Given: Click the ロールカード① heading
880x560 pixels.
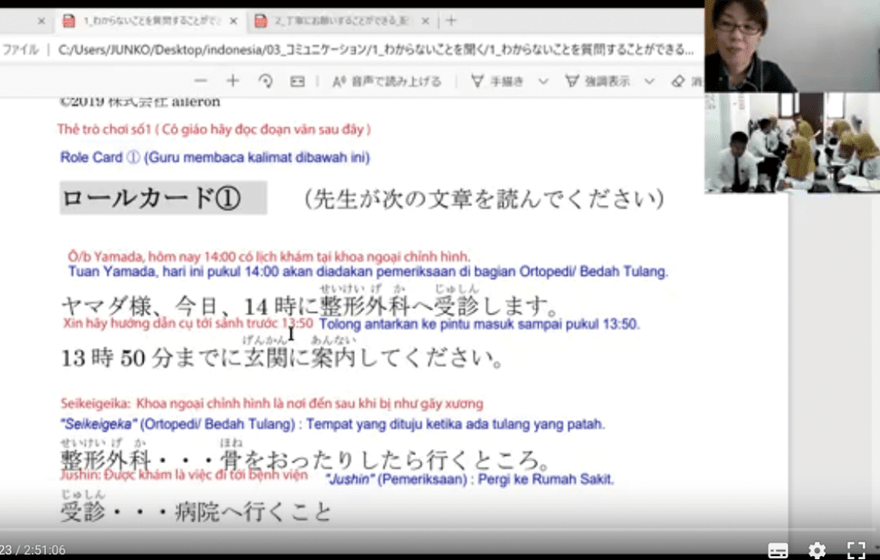Looking at the screenshot, I should pos(163,198).
